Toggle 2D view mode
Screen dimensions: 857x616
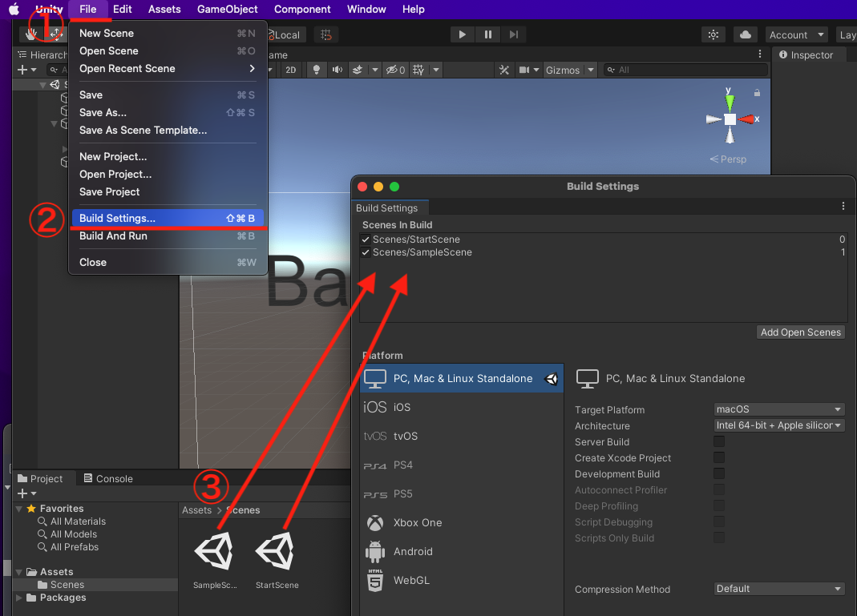coord(291,70)
